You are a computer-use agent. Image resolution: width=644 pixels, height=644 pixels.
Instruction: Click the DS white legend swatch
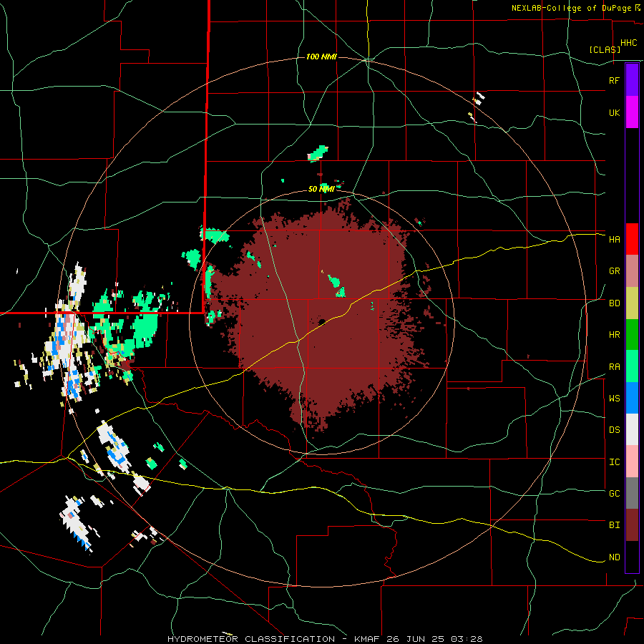point(632,429)
